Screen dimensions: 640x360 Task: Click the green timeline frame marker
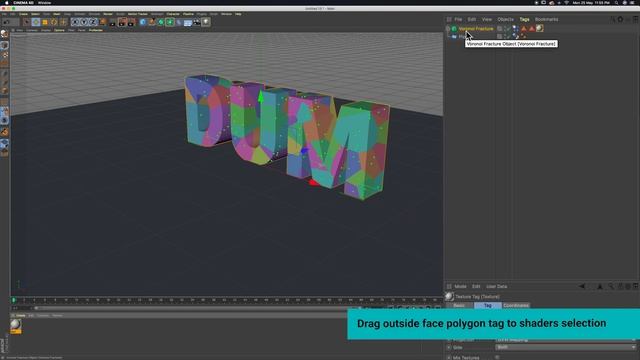13,300
